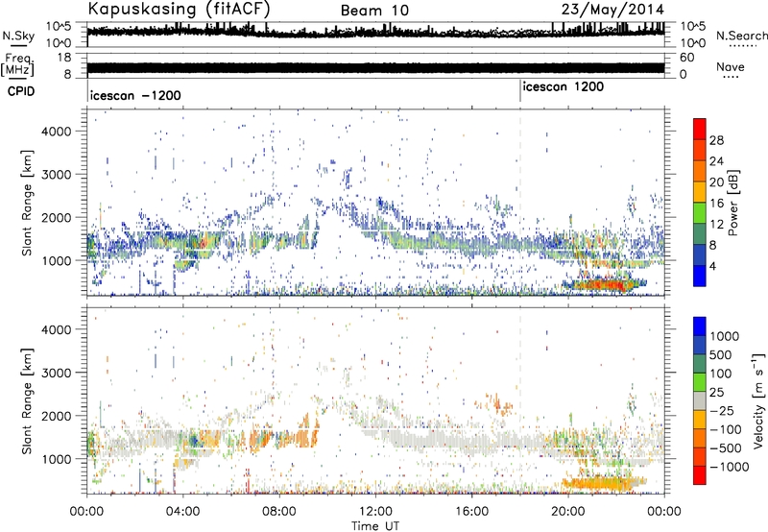Click the '20:00' time axis tick label
The height and width of the screenshot is (532, 768).
[568, 512]
